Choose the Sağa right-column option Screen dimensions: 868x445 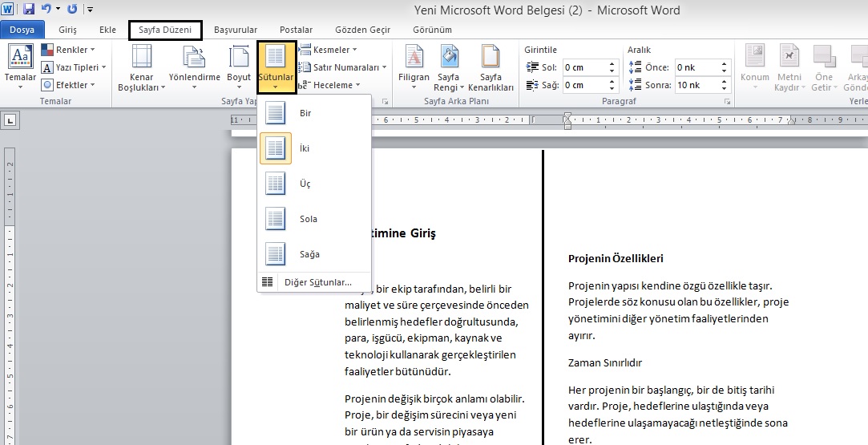pos(314,255)
